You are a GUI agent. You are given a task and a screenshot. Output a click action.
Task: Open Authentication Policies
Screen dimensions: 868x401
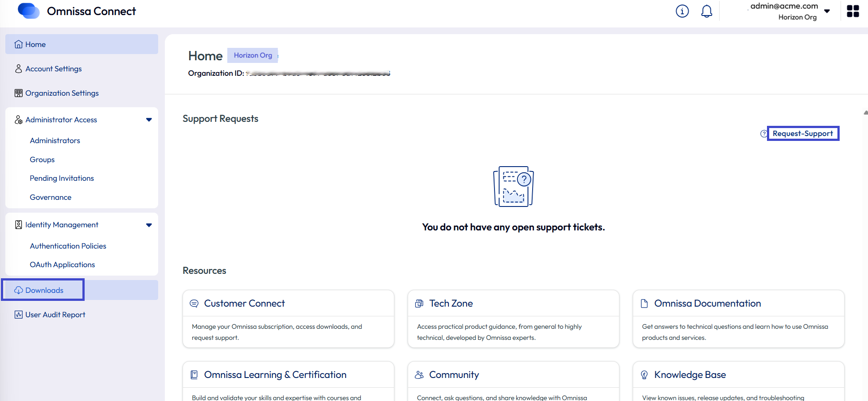68,246
